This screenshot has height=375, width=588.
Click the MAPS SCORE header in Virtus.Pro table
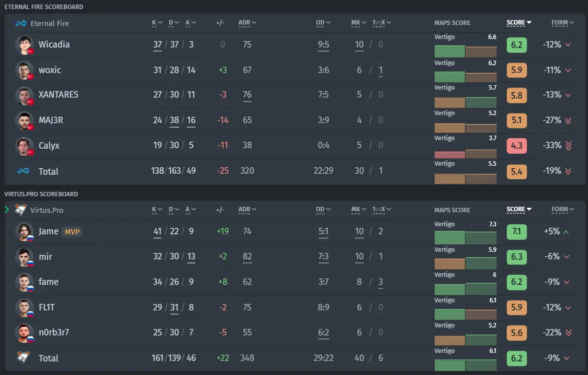pos(452,210)
